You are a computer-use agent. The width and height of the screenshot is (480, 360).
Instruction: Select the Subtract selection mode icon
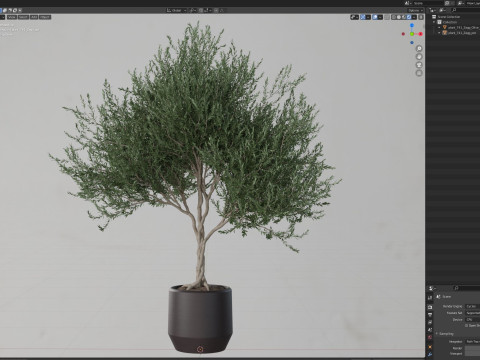(x=10, y=10)
